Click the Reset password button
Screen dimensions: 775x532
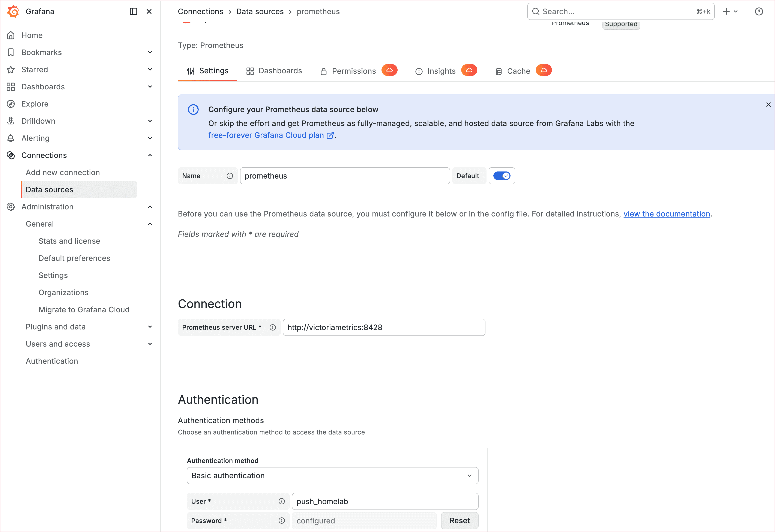460,520
